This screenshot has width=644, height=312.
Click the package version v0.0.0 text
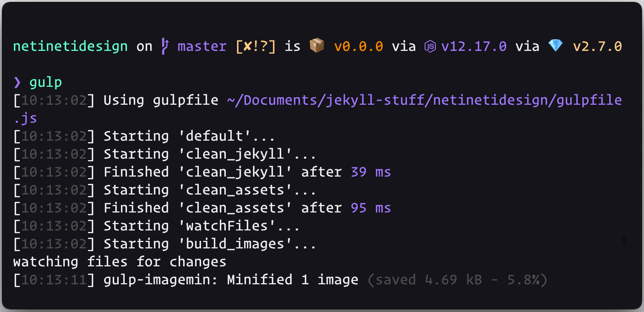(359, 46)
